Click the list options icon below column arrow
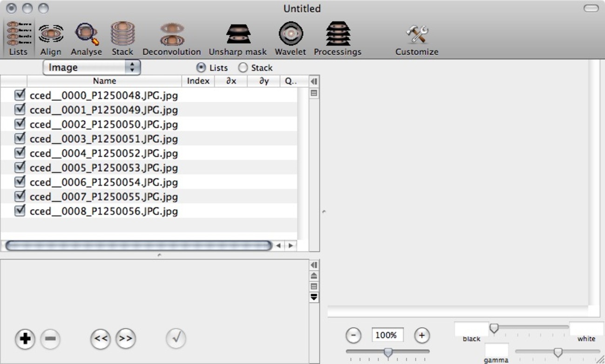 point(314,93)
